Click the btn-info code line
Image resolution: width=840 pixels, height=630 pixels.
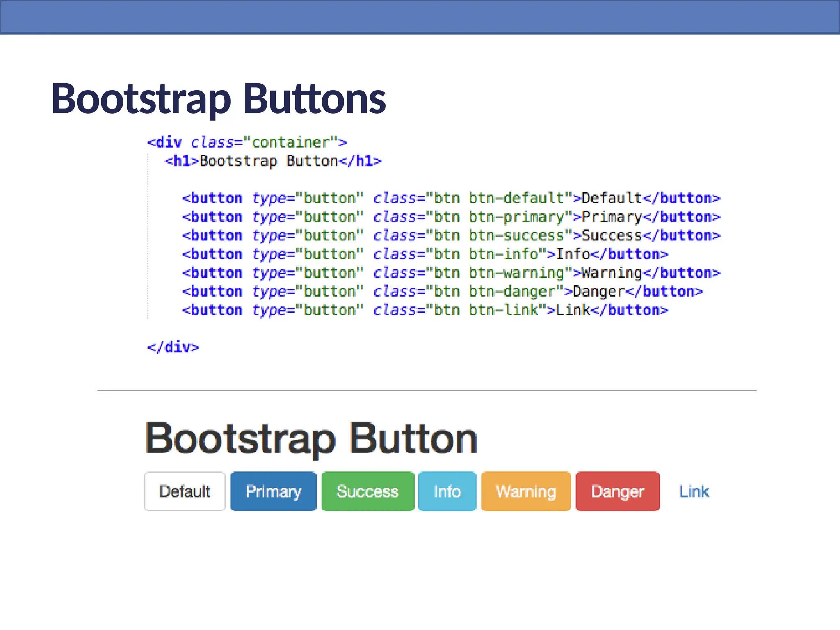point(425,254)
